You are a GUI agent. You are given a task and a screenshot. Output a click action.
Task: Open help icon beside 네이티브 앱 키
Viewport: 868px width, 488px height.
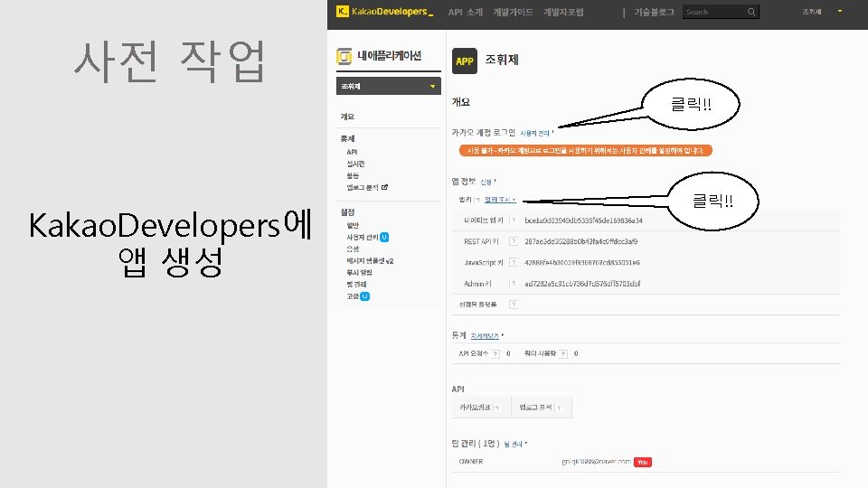click(x=514, y=221)
